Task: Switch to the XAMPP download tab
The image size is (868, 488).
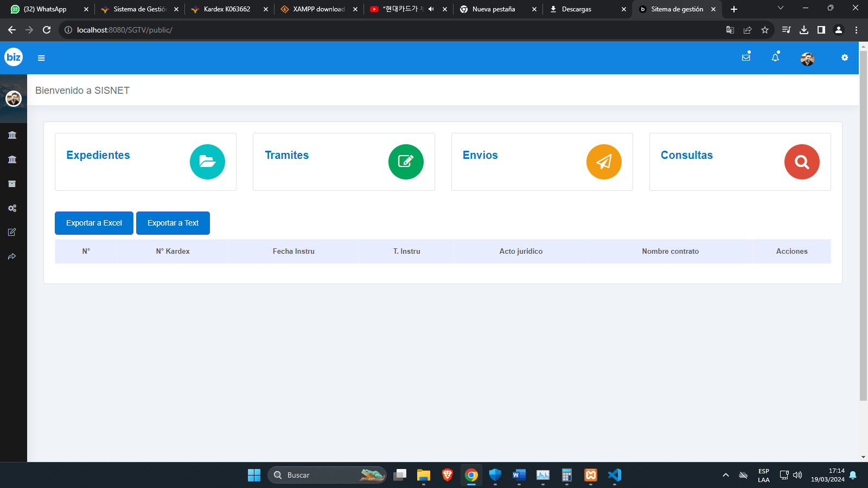Action: tap(318, 9)
